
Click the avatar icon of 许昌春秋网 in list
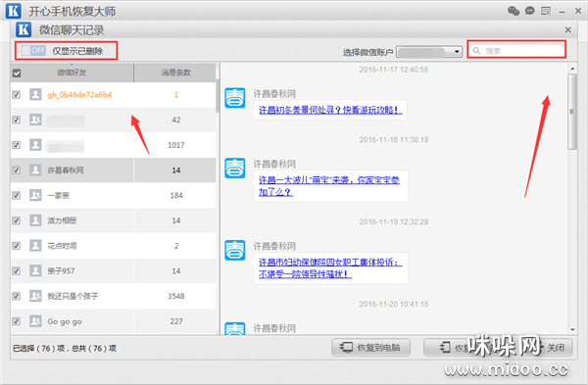[x=35, y=169]
